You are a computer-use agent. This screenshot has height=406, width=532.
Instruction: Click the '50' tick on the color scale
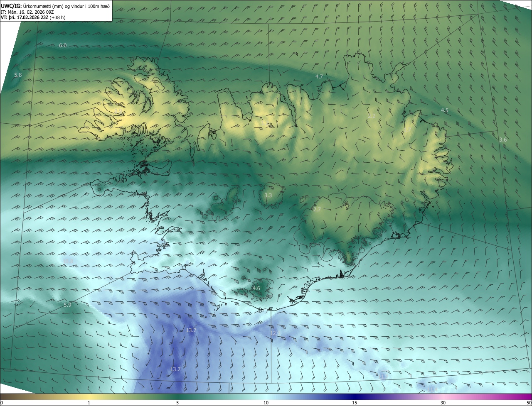[529, 403]
